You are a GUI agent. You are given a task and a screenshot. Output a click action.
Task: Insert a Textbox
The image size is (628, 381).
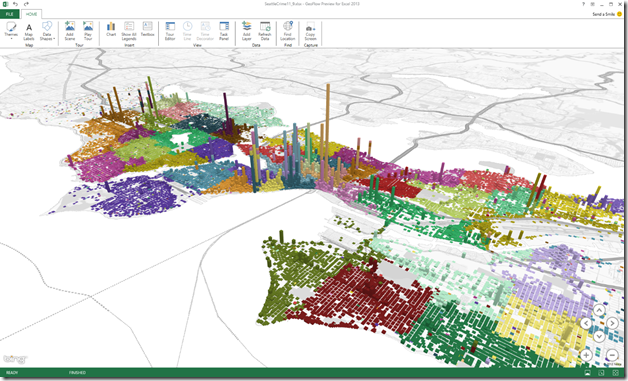pyautogui.click(x=147, y=29)
